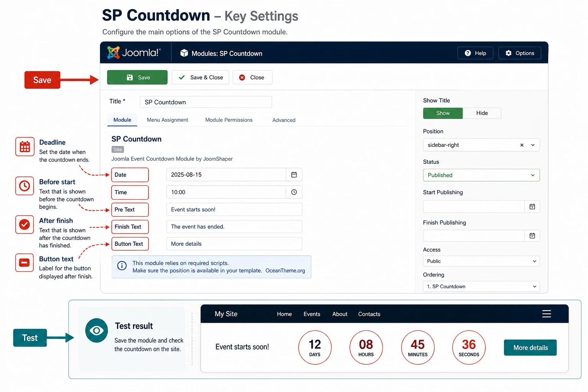Switch to the Module tab
Image resolution: width=588 pixels, height=392 pixels.
(x=122, y=120)
